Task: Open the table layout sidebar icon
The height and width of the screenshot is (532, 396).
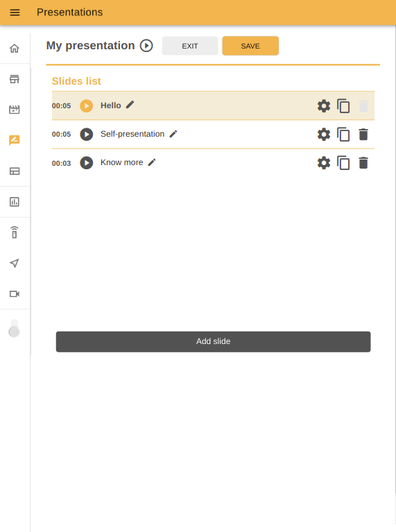Action: pos(15,171)
